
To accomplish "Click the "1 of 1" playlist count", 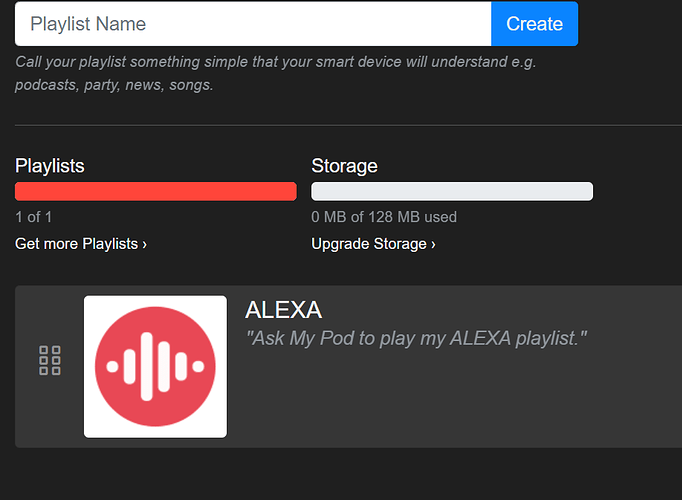I will click(33, 217).
